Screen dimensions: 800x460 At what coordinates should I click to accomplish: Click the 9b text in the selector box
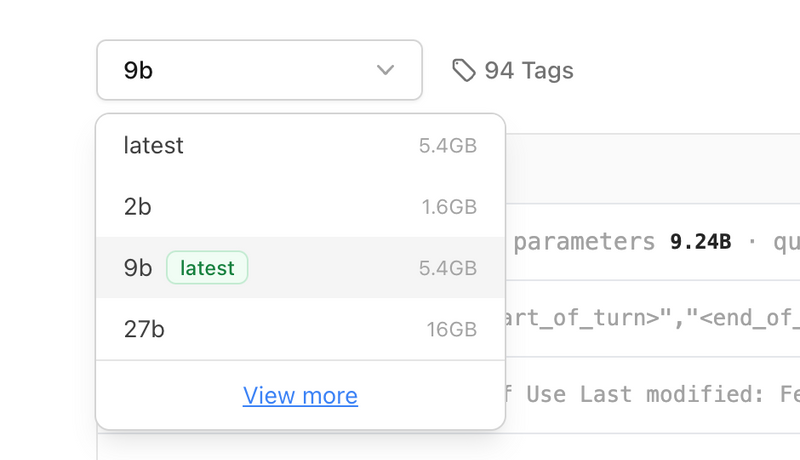click(138, 70)
